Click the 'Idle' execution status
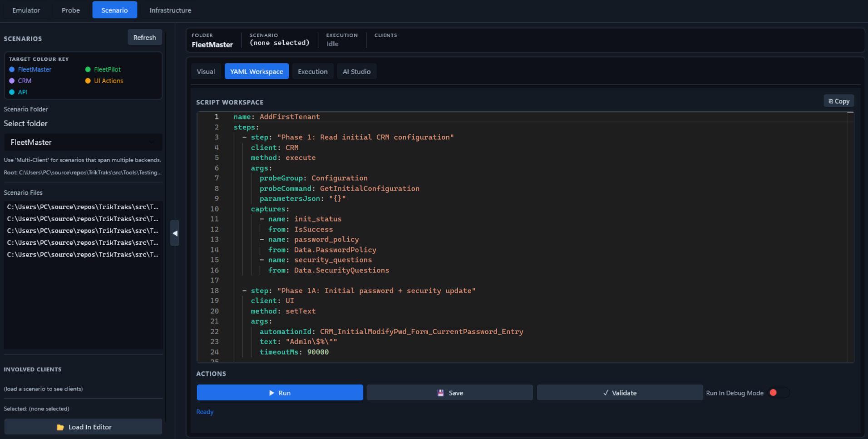The width and height of the screenshot is (868, 439). pyautogui.click(x=332, y=44)
